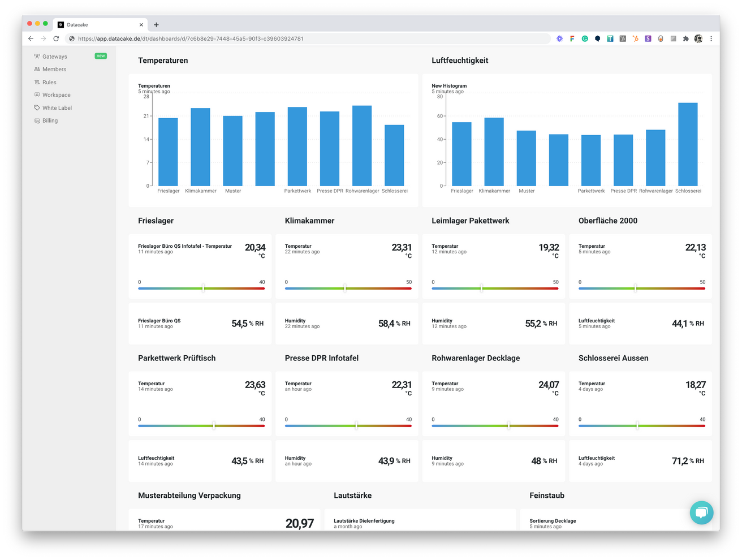Open the live chat bubble

[701, 512]
